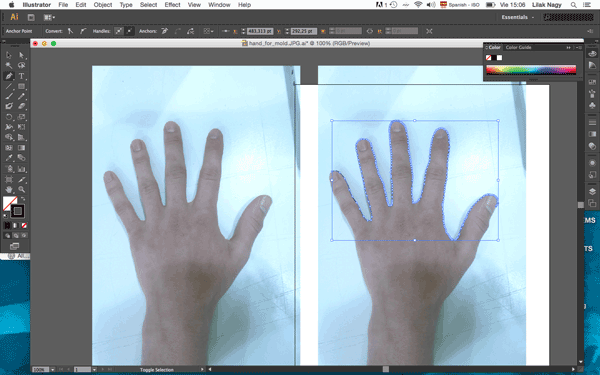The image size is (600, 375).
Task: Select the Magic Wand tool
Action: tap(9, 65)
